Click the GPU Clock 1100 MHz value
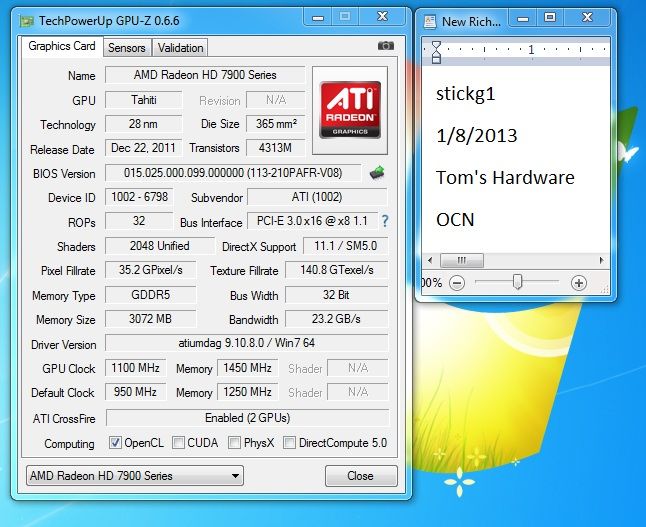 136,368
